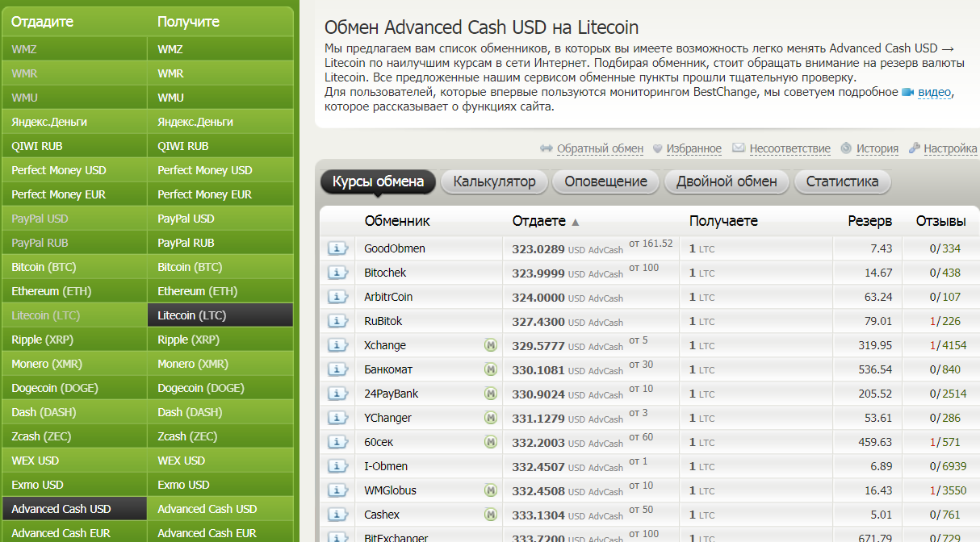Open the Bitochek exchanger link

coord(385,273)
